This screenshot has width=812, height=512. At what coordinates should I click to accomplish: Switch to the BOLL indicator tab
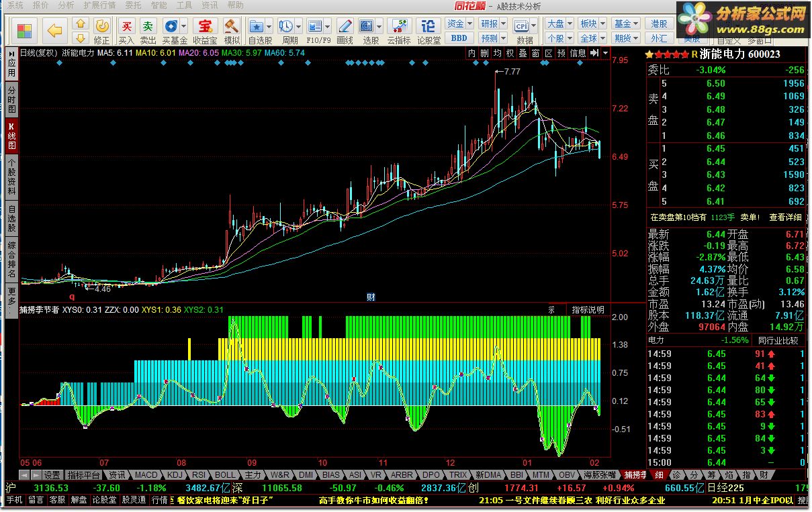point(226,474)
